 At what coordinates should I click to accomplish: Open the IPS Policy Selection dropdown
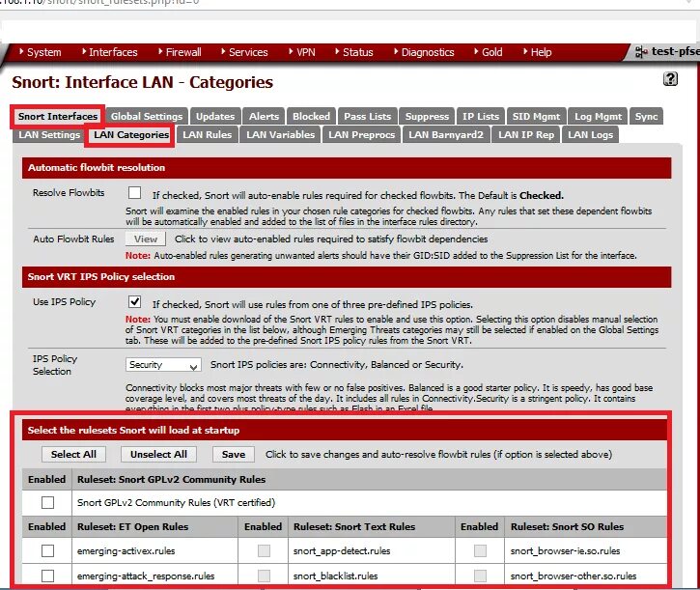163,365
